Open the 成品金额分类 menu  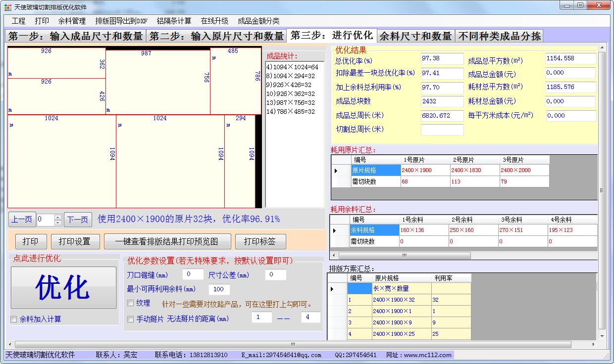[258, 21]
